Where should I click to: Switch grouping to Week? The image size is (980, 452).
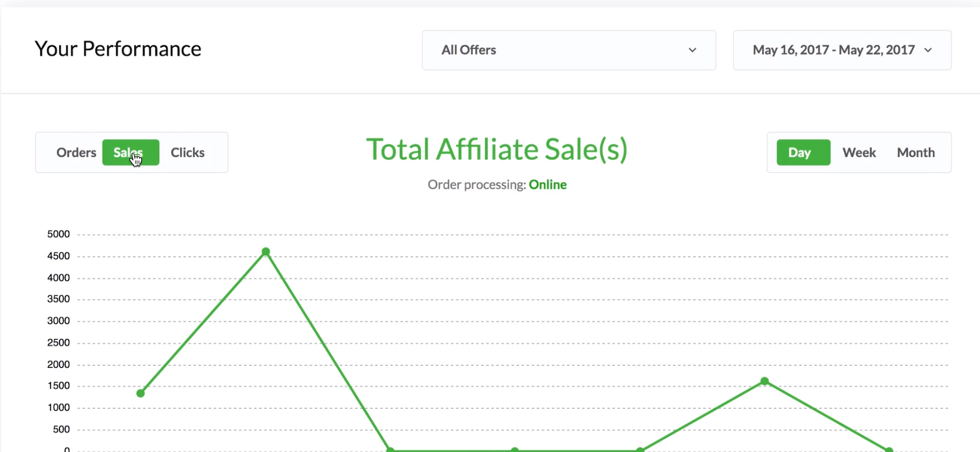[x=859, y=153]
